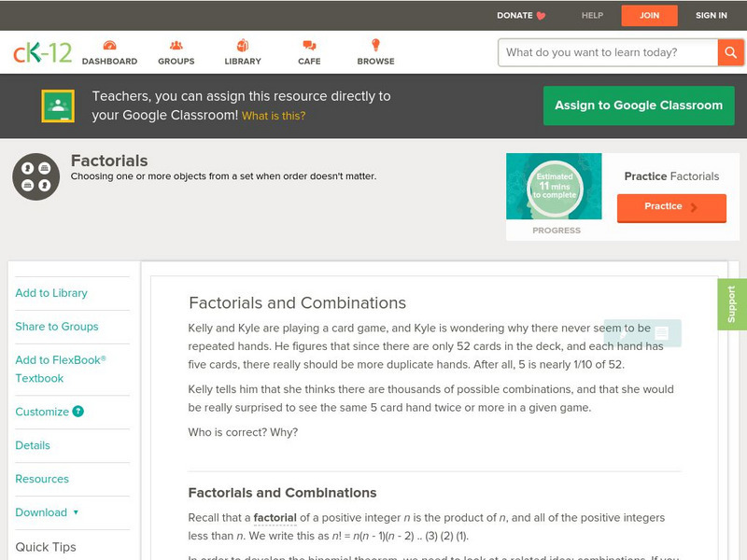Click the Factorials concept title
The width and height of the screenshot is (747, 560).
pyautogui.click(x=109, y=161)
